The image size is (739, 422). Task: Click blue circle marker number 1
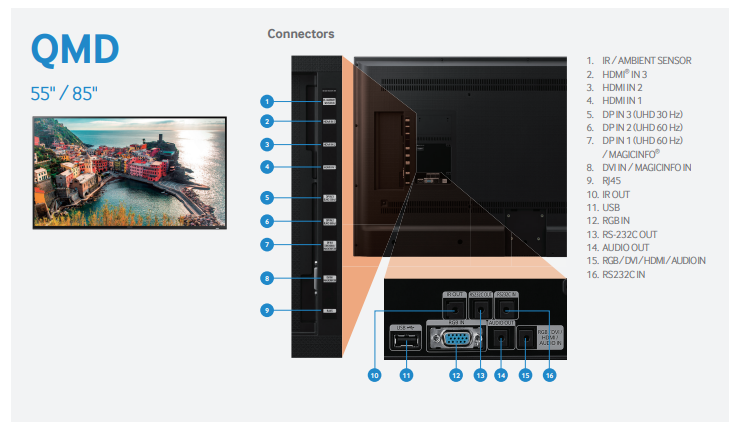pyautogui.click(x=267, y=101)
